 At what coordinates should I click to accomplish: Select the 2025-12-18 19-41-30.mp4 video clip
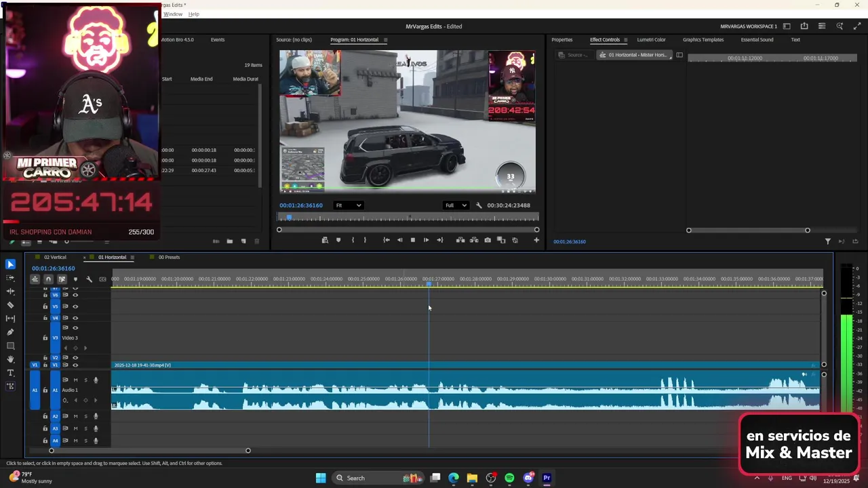[465, 365]
